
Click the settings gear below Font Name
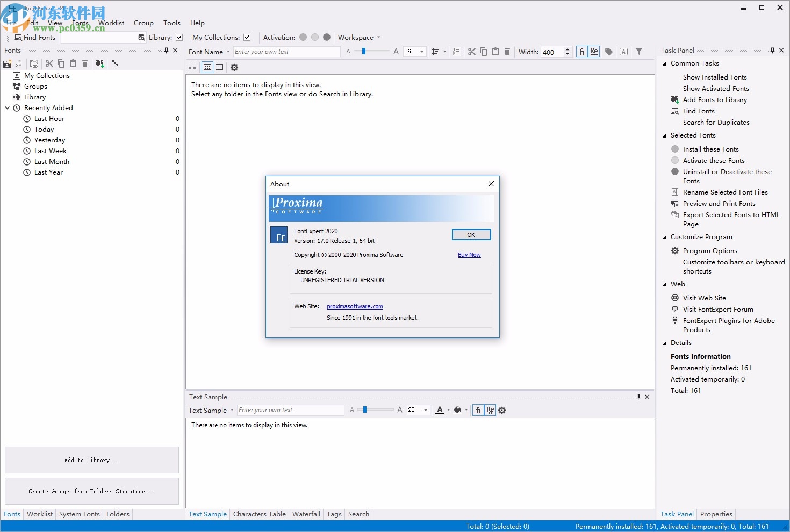click(x=234, y=67)
